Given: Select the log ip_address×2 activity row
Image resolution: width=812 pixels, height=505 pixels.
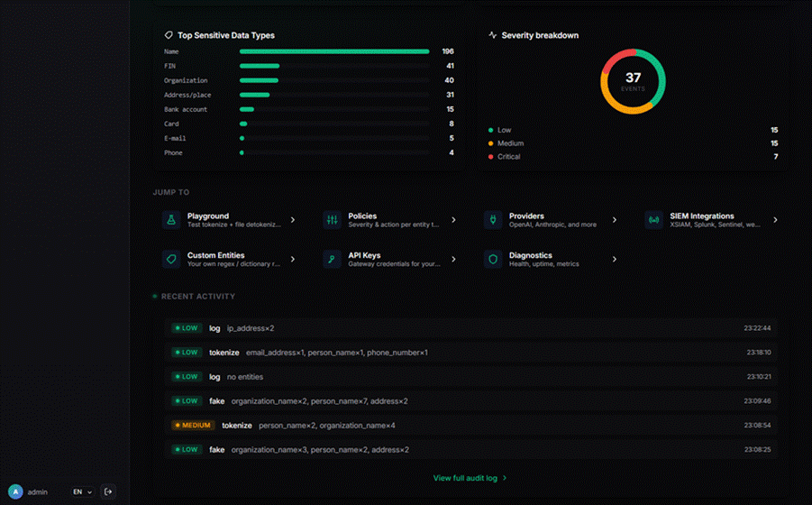Looking at the screenshot, I should tap(470, 328).
